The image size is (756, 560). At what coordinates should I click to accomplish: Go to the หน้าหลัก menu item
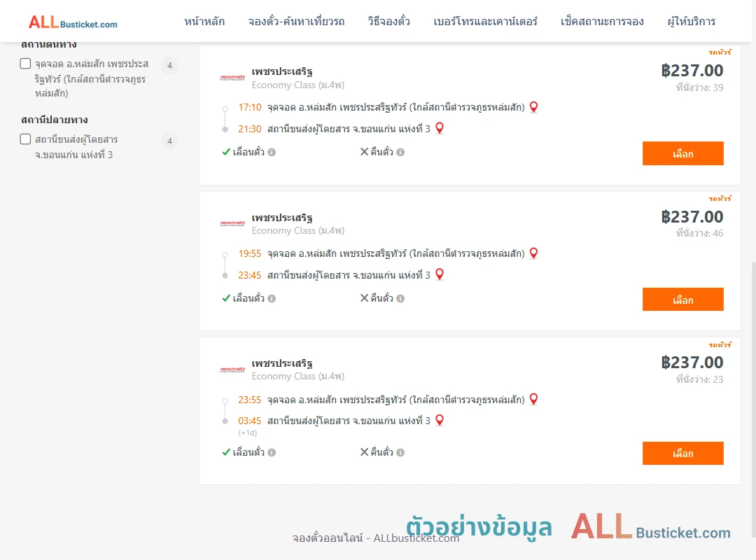[x=204, y=21]
